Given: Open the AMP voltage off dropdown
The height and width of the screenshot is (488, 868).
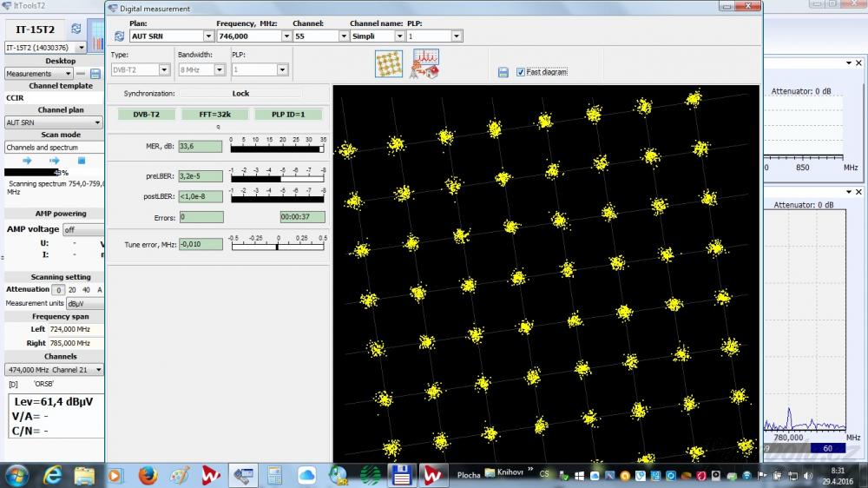Looking at the screenshot, I should click(83, 229).
